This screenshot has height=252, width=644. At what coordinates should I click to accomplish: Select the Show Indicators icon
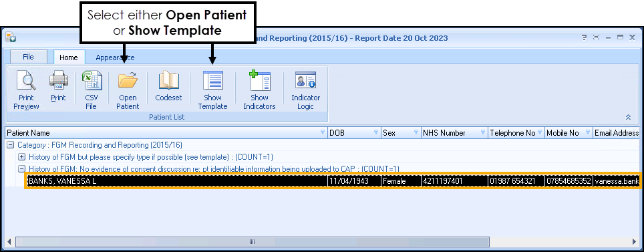tap(260, 81)
